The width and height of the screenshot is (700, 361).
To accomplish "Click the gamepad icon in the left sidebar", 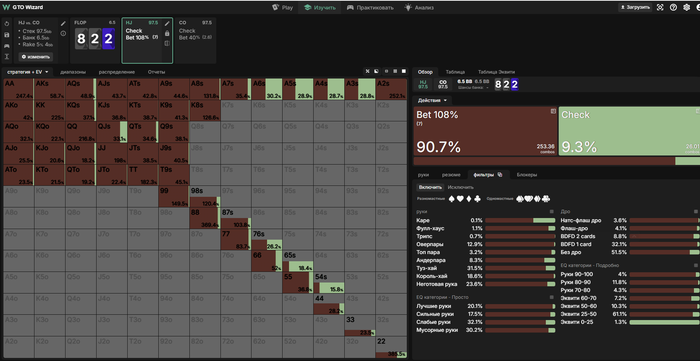I will tap(7, 46).
